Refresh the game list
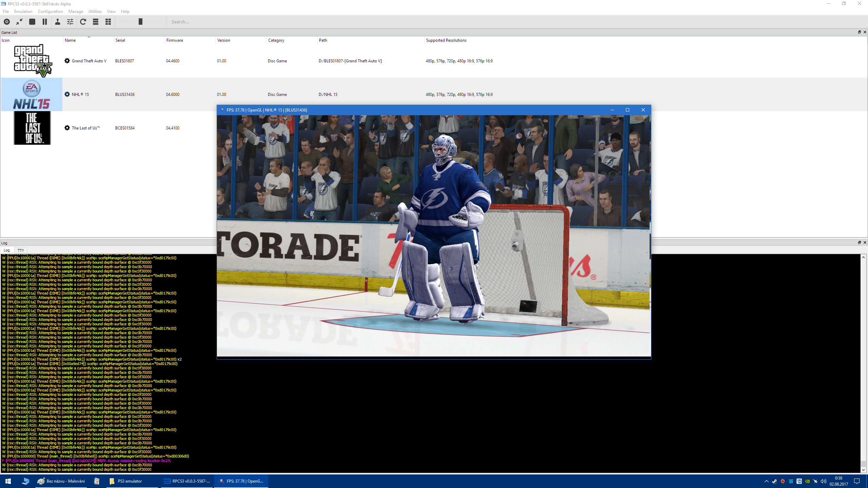 point(83,22)
